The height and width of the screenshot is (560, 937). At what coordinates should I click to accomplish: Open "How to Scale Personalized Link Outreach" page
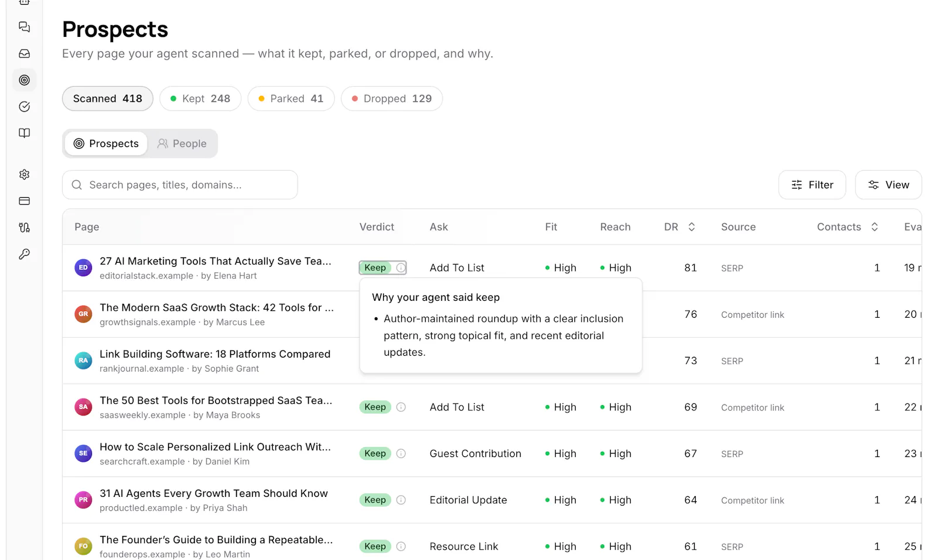(x=215, y=446)
